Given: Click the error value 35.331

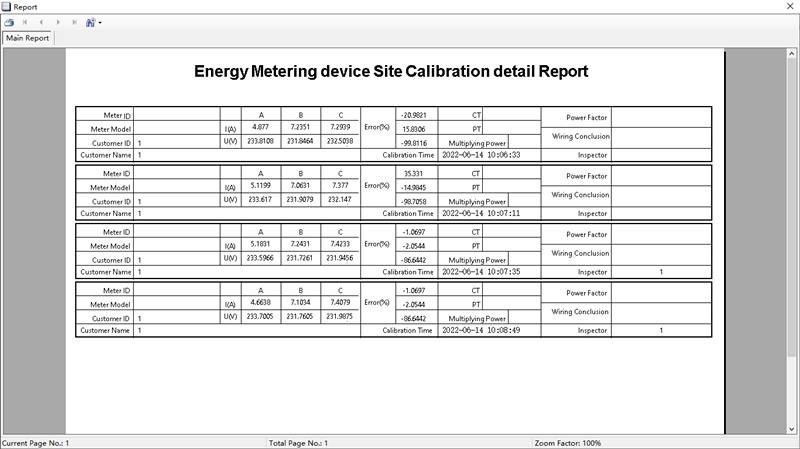Looking at the screenshot, I should tap(413, 173).
